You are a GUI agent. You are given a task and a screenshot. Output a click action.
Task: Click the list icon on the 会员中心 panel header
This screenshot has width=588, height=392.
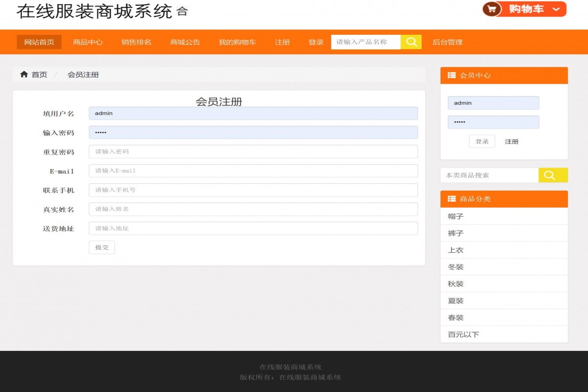coord(451,75)
